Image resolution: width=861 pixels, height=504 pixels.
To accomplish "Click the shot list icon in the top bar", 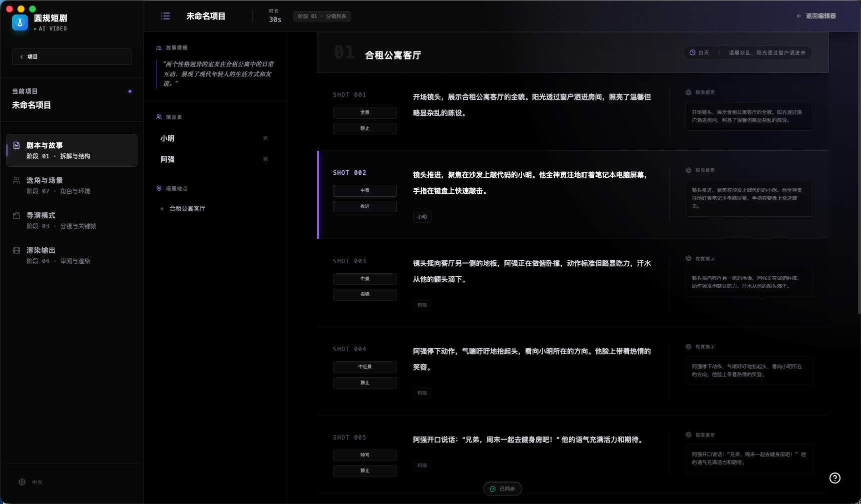I will [x=165, y=16].
